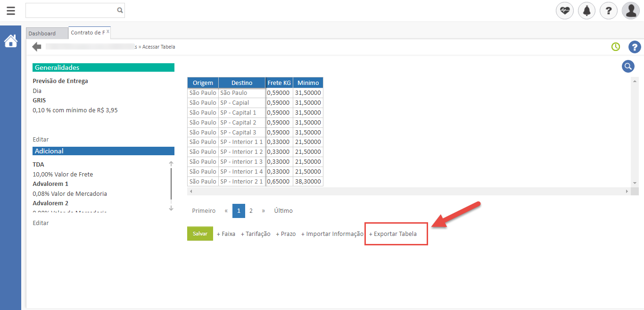Sort by Frete KG column header

pyautogui.click(x=279, y=83)
